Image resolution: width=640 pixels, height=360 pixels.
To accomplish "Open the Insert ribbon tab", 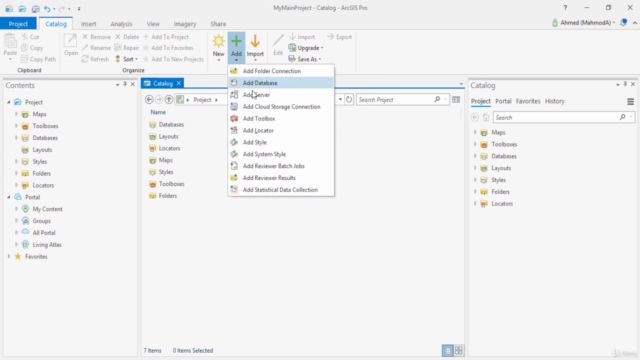I will (x=88, y=24).
